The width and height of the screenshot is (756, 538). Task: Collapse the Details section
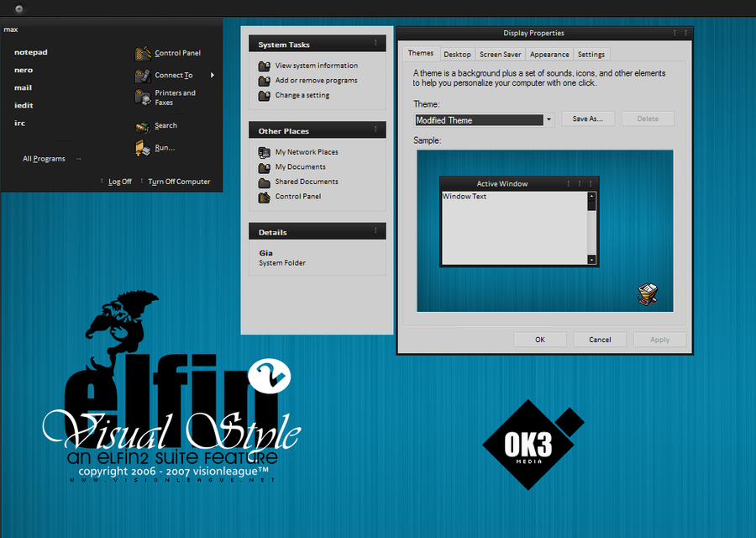click(x=376, y=231)
